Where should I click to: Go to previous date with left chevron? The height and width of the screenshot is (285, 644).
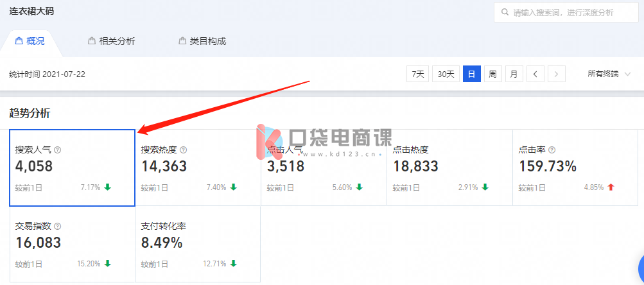535,74
